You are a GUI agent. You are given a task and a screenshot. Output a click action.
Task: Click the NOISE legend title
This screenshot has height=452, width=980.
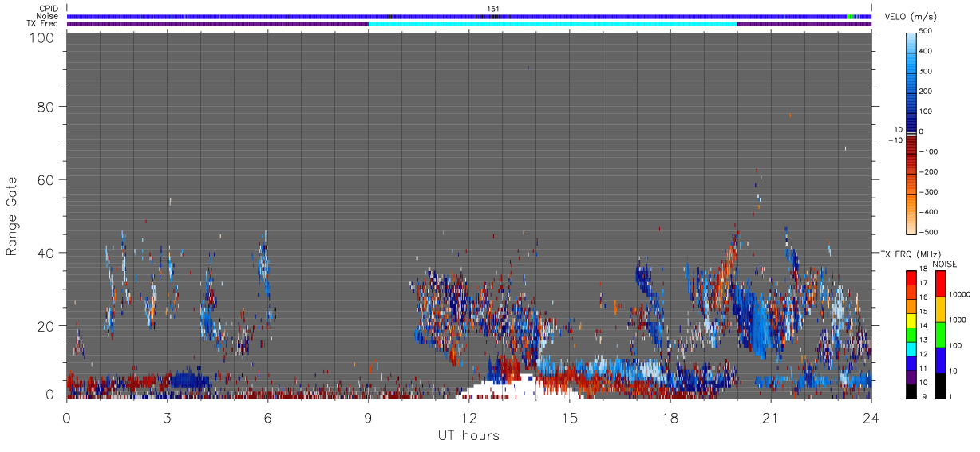click(944, 264)
